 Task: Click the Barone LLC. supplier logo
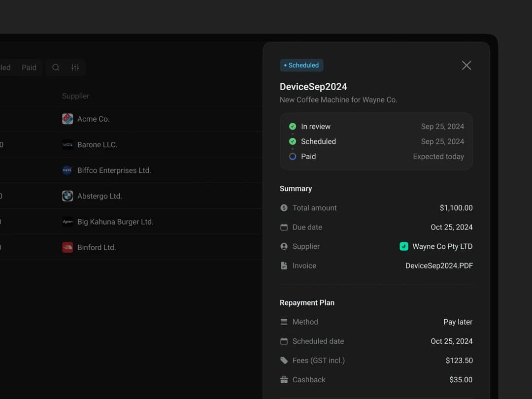[x=67, y=145]
